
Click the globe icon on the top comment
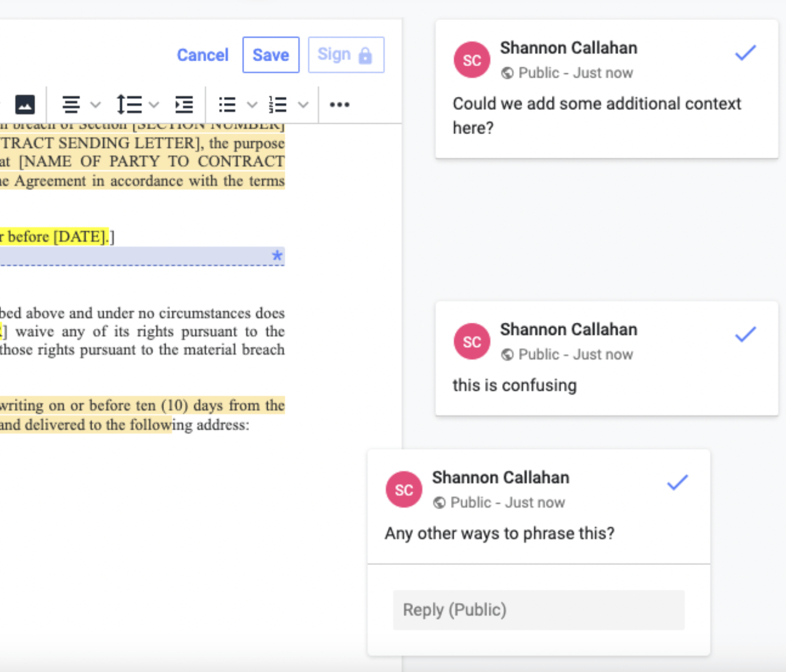[x=506, y=73]
